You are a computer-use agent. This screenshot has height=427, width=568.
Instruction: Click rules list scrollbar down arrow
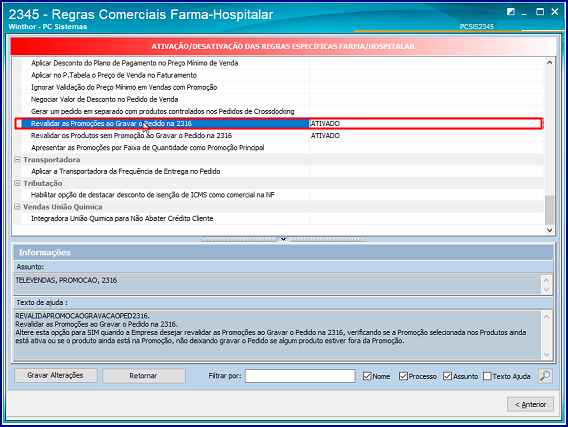pos(550,230)
